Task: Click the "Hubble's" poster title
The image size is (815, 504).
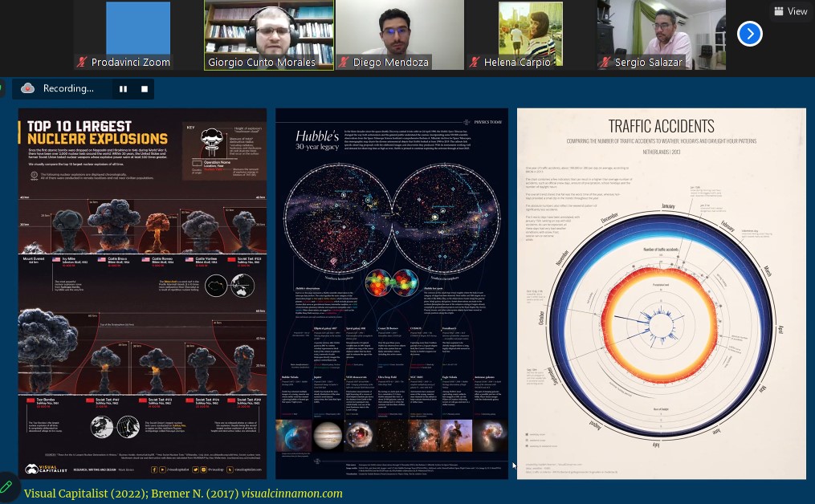Action: click(317, 136)
